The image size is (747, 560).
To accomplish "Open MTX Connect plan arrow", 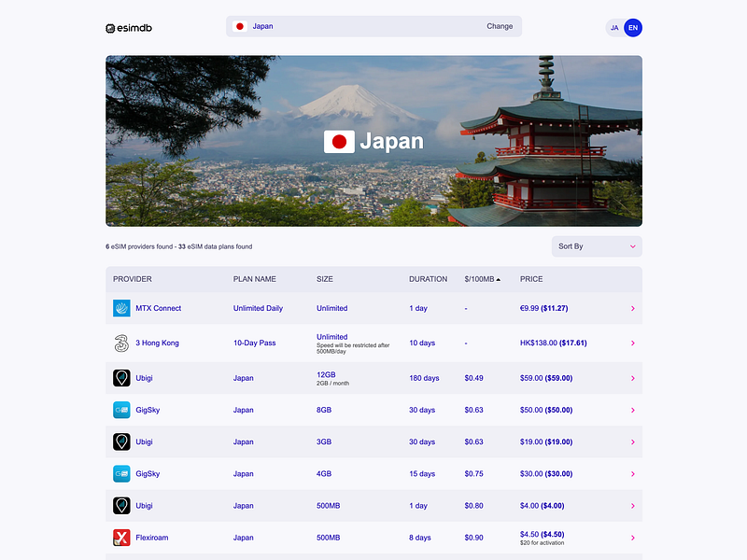I will (633, 309).
